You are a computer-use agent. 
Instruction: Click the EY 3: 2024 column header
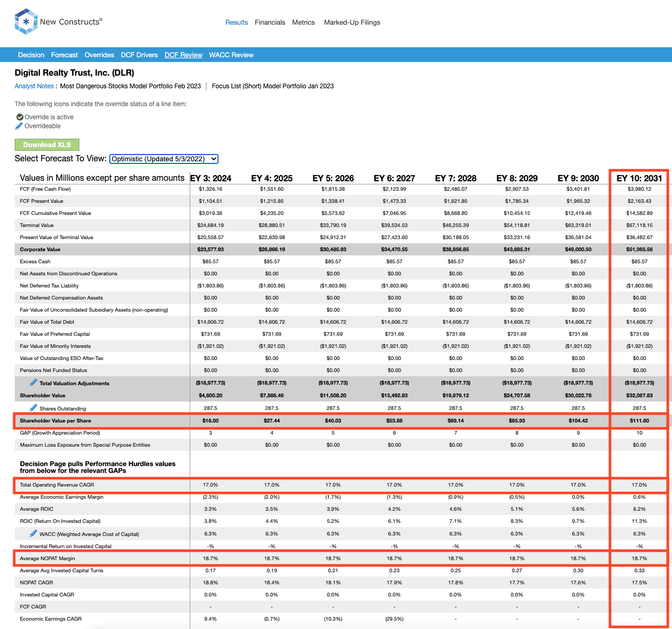point(211,178)
